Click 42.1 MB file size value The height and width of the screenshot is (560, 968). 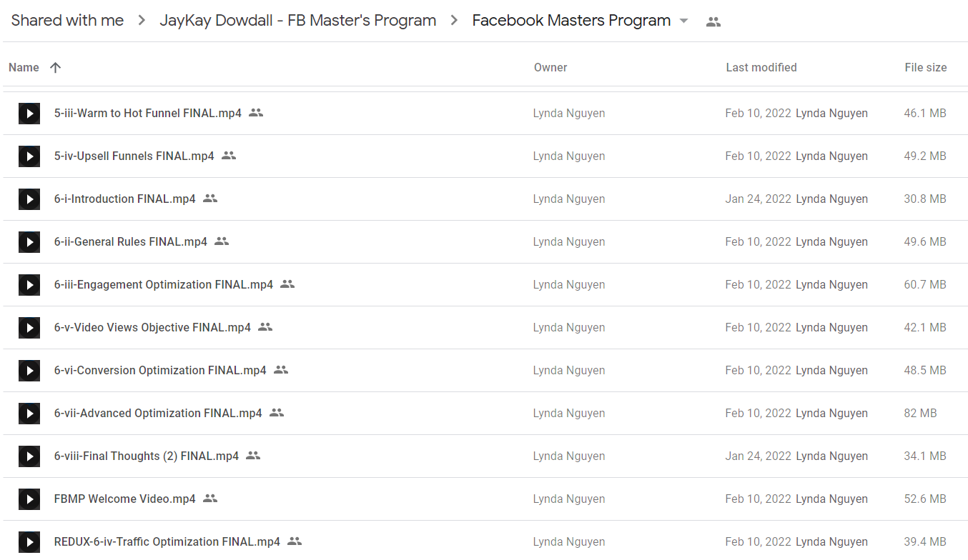click(925, 327)
